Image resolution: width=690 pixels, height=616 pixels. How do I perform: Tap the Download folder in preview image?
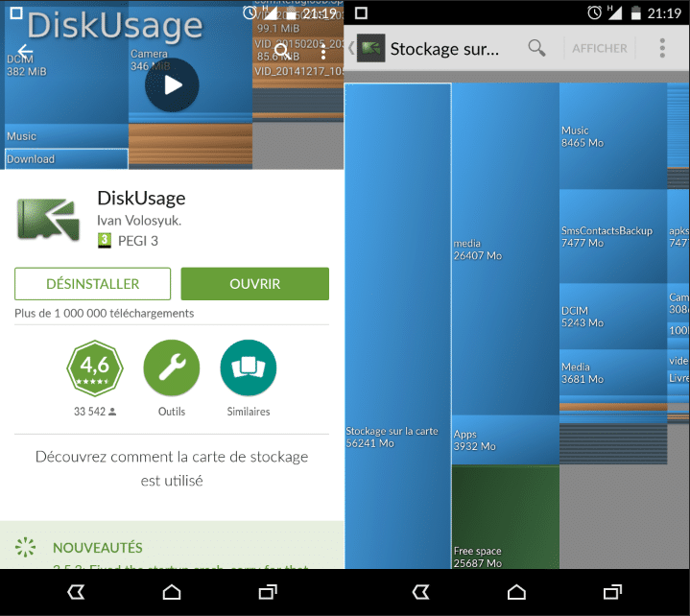coord(66,159)
